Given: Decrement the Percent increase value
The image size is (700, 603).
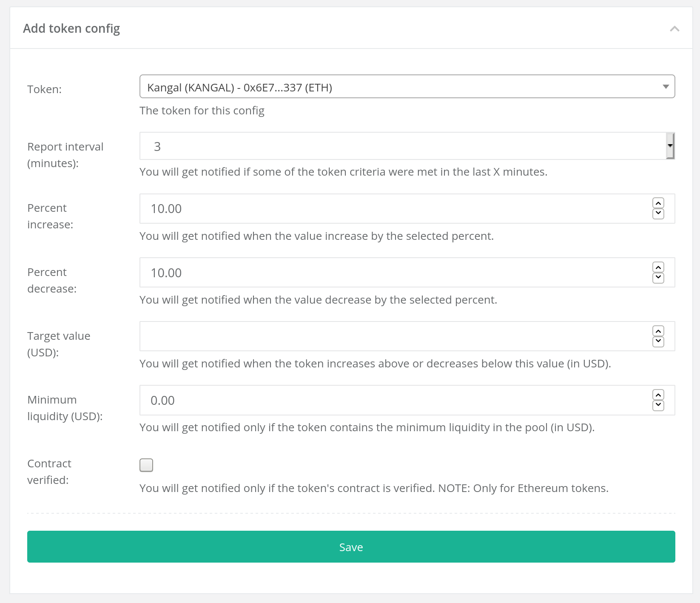Looking at the screenshot, I should click(658, 213).
